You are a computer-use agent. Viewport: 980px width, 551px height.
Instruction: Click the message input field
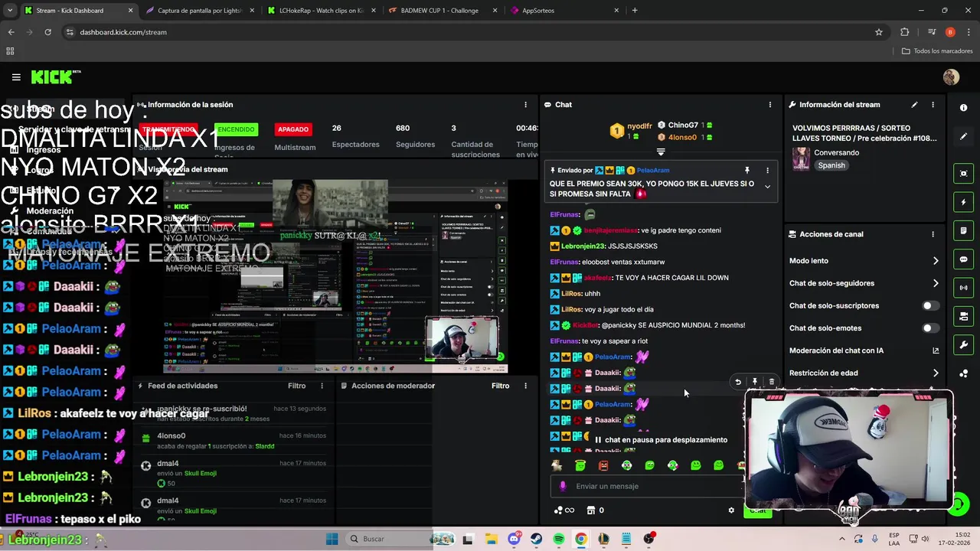tap(647, 486)
